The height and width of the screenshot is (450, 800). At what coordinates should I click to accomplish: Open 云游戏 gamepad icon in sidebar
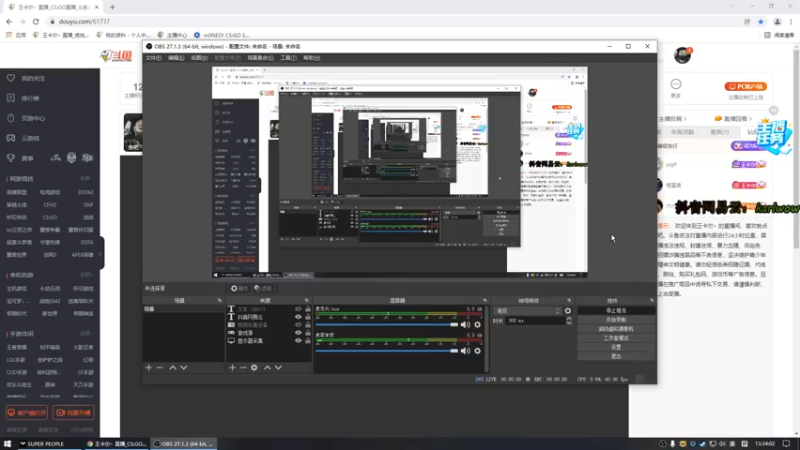pos(11,138)
